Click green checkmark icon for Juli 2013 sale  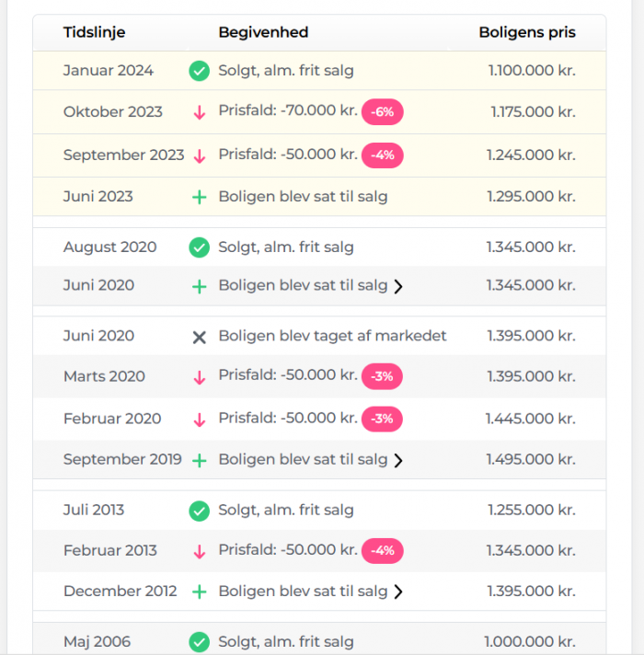(200, 511)
